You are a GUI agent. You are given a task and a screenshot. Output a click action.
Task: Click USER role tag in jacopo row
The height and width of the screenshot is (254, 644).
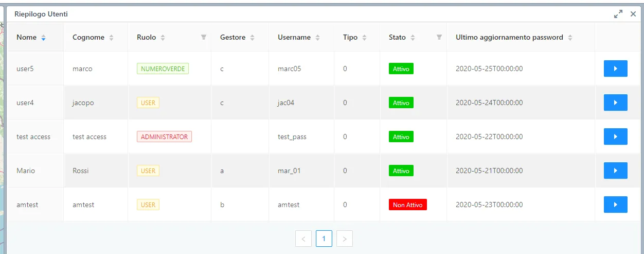[148, 103]
